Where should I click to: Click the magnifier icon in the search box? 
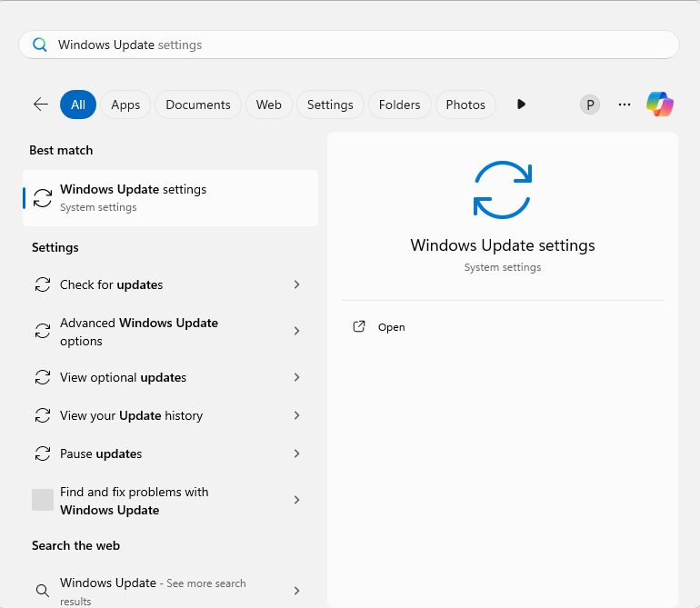40,45
